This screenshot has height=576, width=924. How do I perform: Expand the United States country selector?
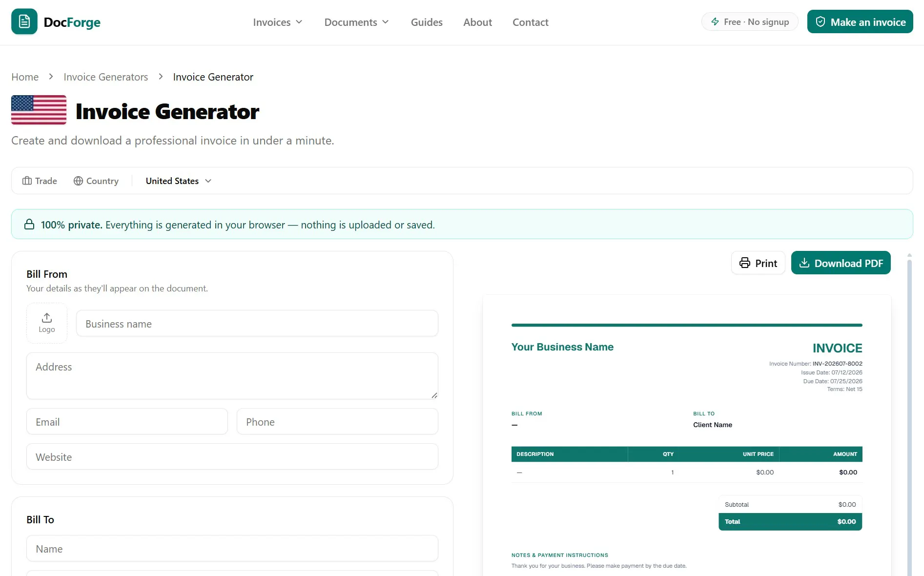click(x=179, y=181)
